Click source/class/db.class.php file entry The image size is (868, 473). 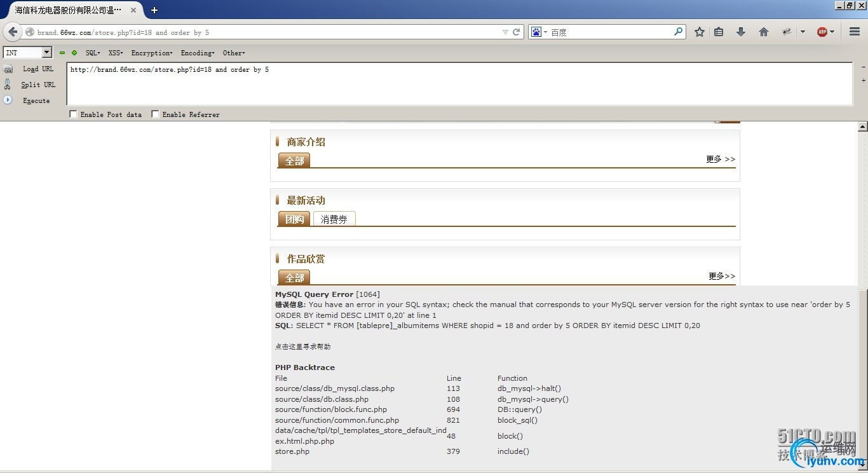click(x=322, y=399)
